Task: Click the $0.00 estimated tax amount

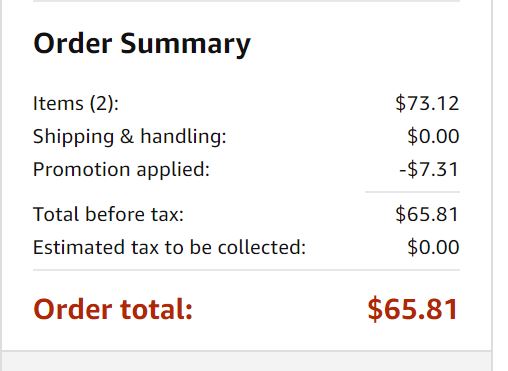Action: (433, 247)
